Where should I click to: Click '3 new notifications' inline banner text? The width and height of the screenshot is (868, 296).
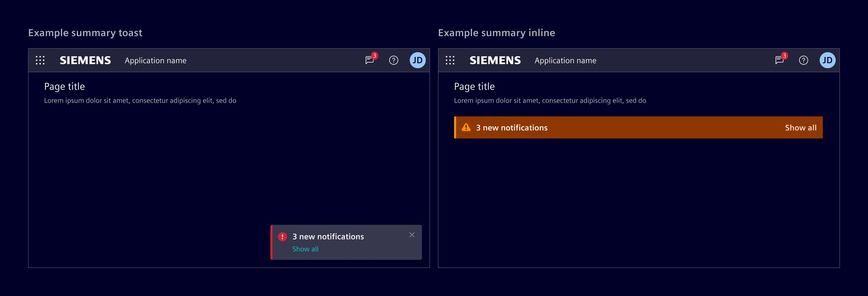pyautogui.click(x=512, y=128)
